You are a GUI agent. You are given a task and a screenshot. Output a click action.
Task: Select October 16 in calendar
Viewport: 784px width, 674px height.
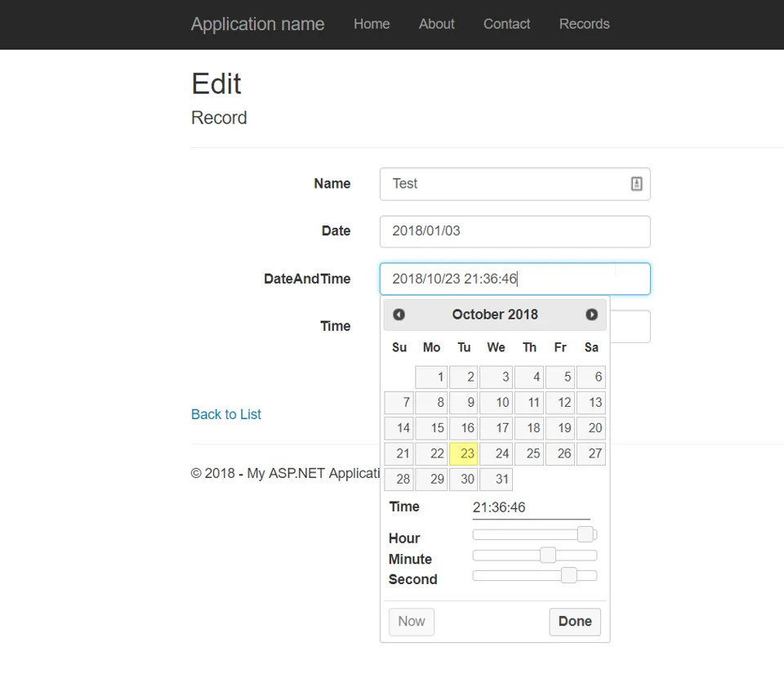pyautogui.click(x=464, y=428)
